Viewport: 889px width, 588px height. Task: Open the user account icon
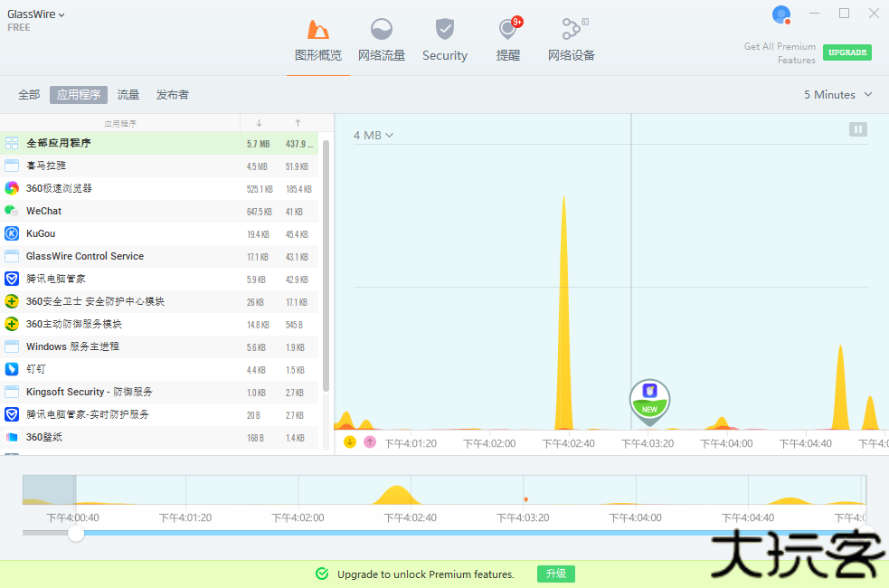tap(781, 14)
